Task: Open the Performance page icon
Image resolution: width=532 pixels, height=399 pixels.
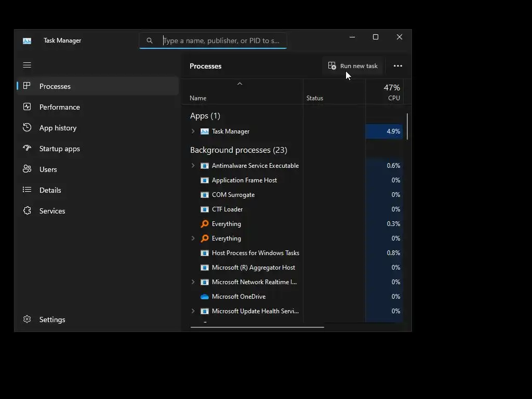Action: tap(27, 107)
